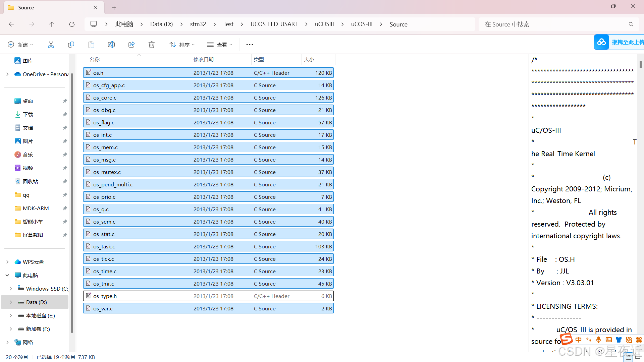Click the Rename icon in toolbar
Viewport: 644px width, 362px height.
(x=111, y=45)
